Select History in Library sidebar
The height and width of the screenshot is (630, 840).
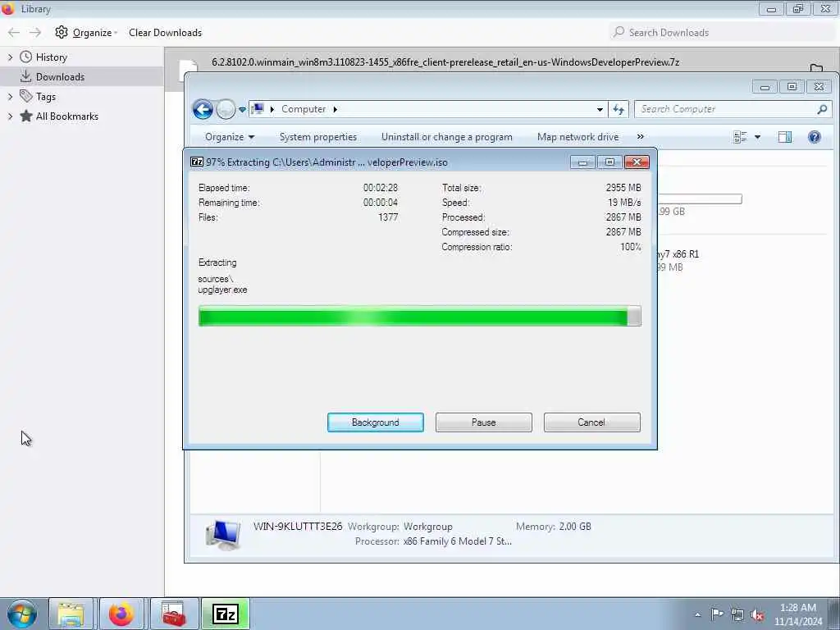(x=51, y=57)
